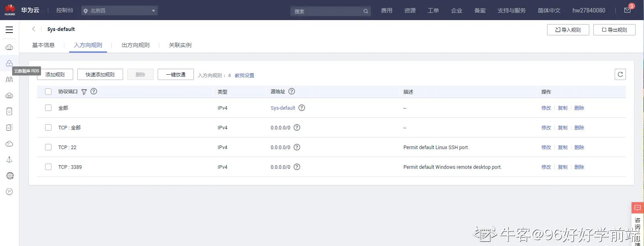The image size is (644, 246).
Task: Click 删除 in the TCP : 全部 row
Action: (x=579, y=128)
